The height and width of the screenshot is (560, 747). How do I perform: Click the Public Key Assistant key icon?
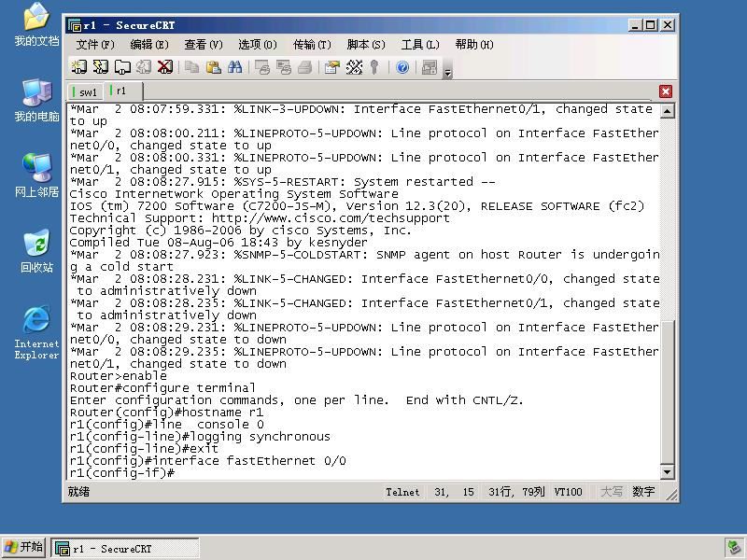click(375, 67)
